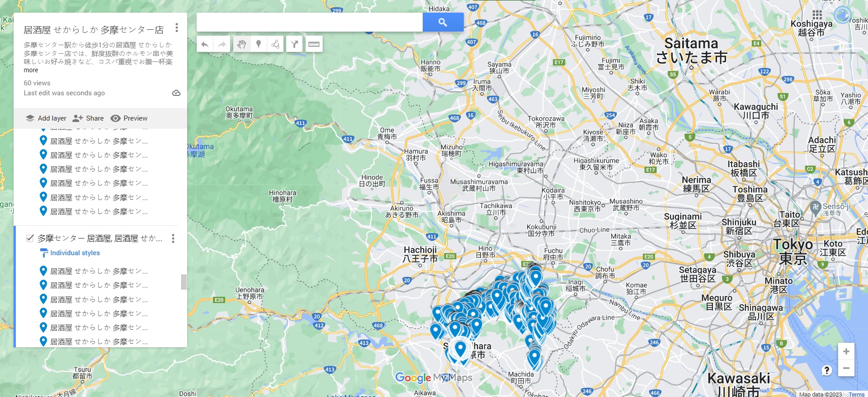Click the Sensō-ji temple landmark icon

(815, 208)
